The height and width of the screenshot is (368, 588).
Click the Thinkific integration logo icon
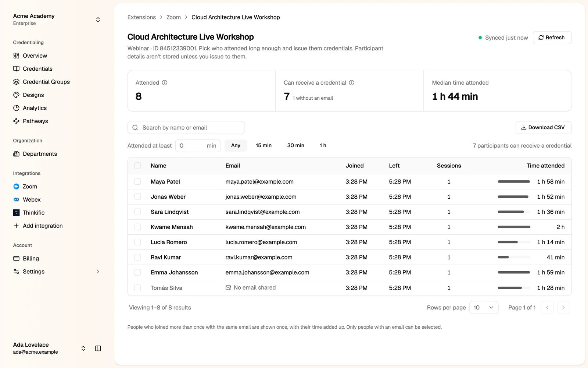(16, 213)
